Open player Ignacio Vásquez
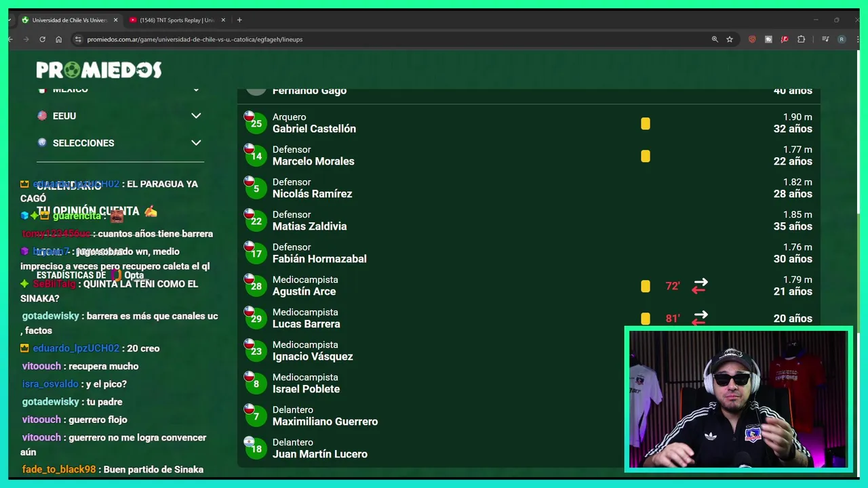This screenshot has width=868, height=488. coord(313,357)
